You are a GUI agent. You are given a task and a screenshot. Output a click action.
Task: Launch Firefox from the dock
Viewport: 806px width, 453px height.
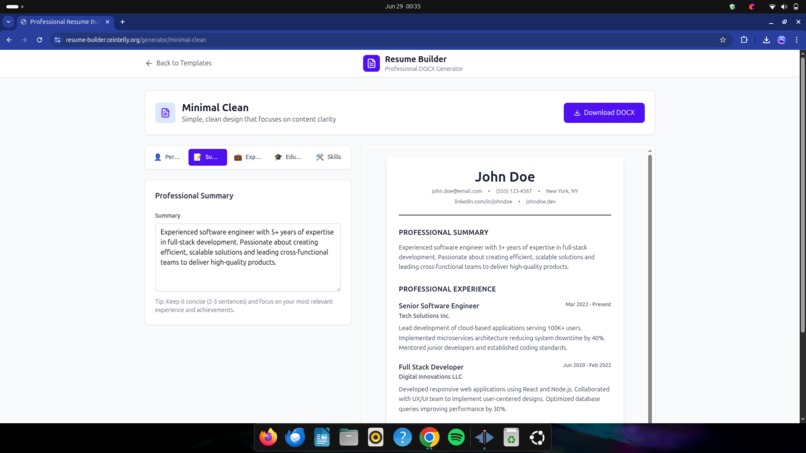(268, 438)
